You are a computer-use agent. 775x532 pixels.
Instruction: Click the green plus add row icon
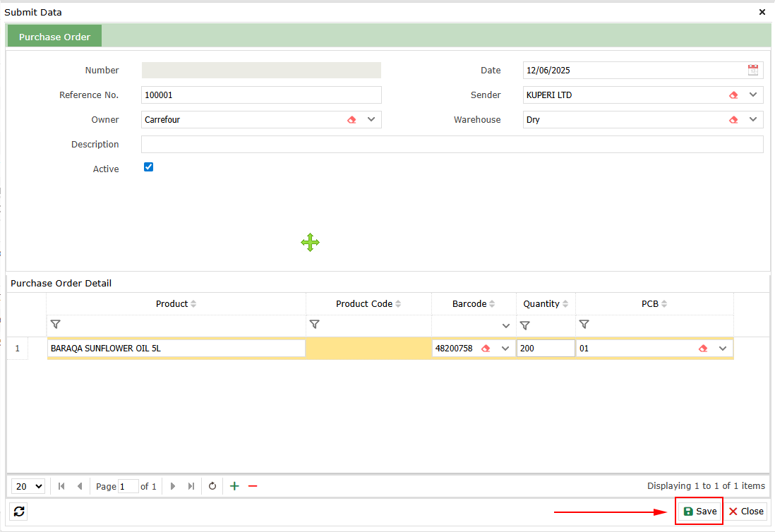[234, 486]
